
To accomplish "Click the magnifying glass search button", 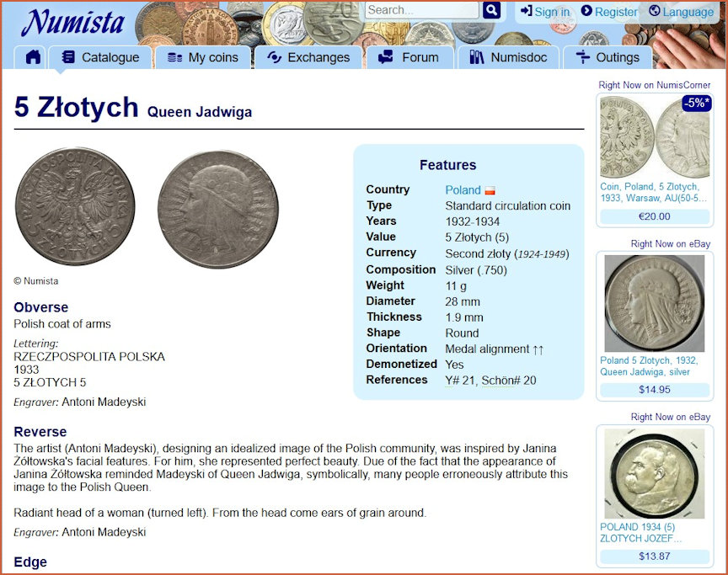I will tap(491, 10).
